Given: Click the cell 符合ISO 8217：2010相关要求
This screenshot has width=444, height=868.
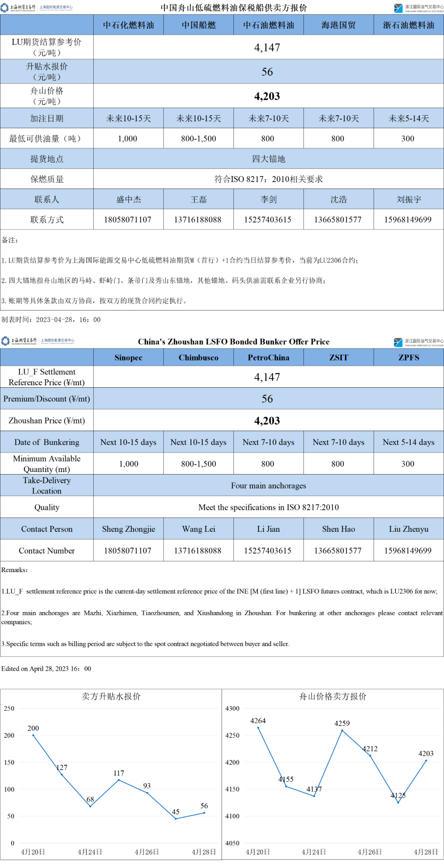Looking at the screenshot, I should click(268, 179).
